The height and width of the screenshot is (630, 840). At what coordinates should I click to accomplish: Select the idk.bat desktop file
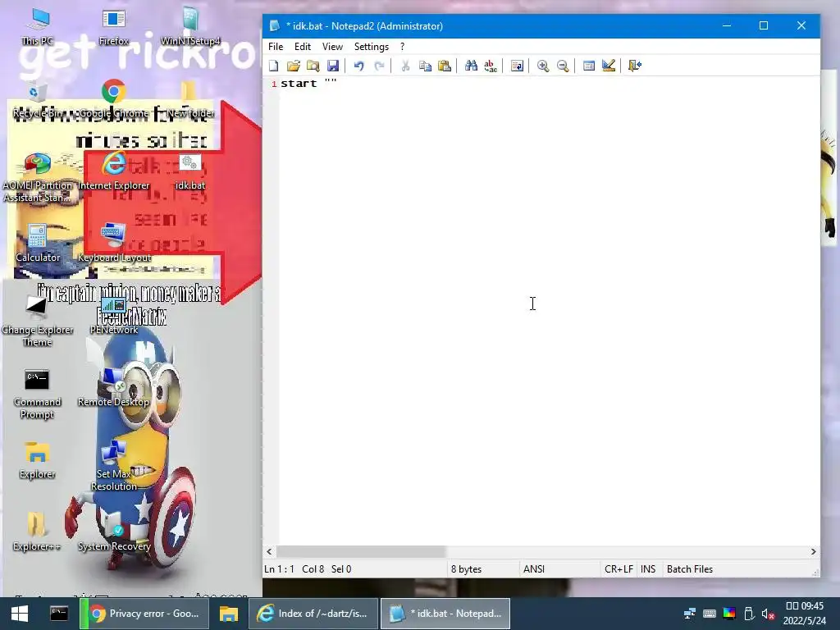pyautogui.click(x=190, y=172)
